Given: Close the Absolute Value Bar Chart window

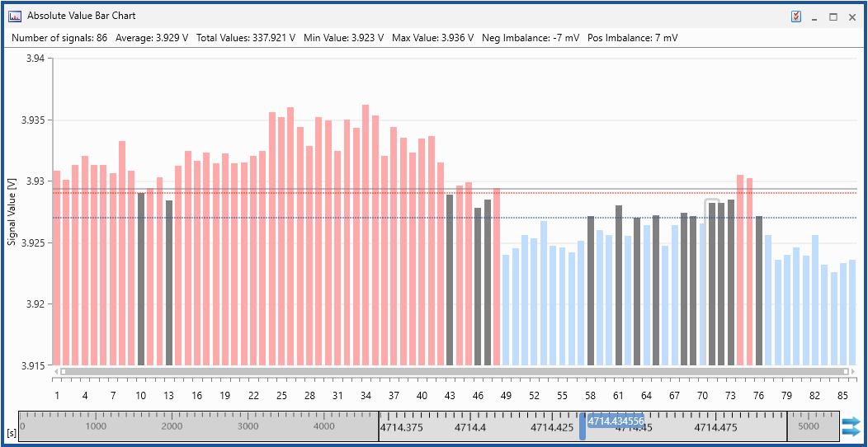Looking at the screenshot, I should pos(852,16).
